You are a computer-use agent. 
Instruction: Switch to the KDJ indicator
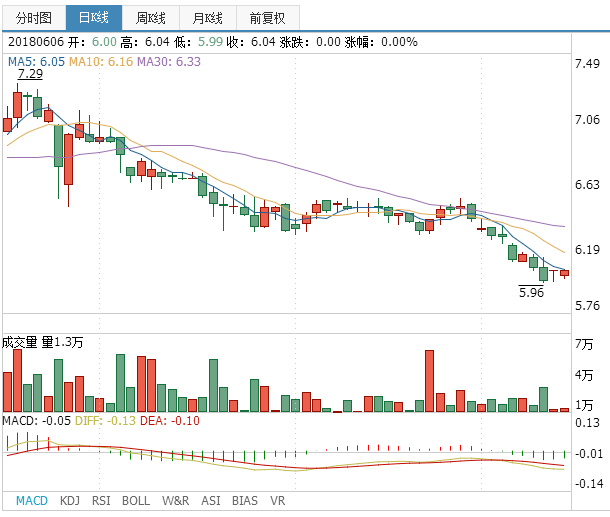tap(70, 500)
